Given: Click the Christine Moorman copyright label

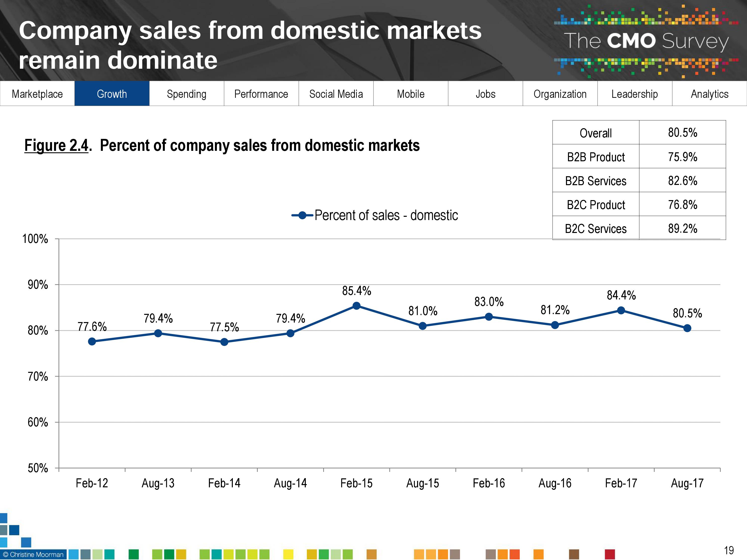Looking at the screenshot, I should coord(33,555).
